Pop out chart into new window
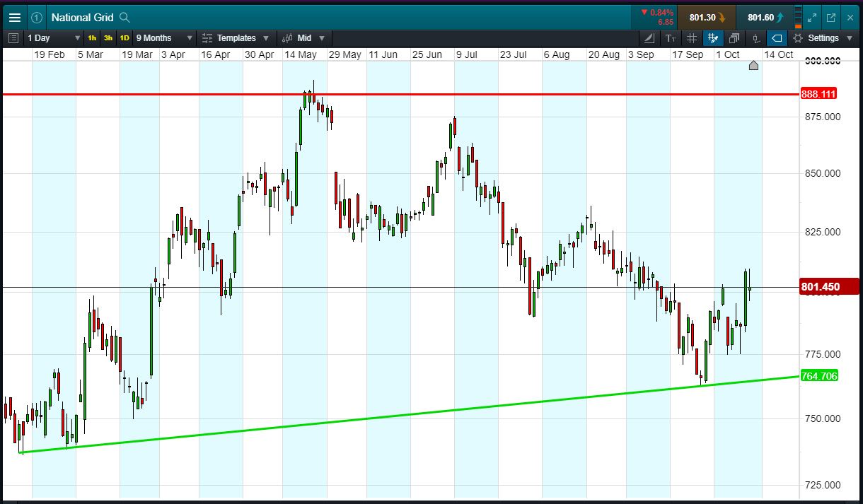The height and width of the screenshot is (504, 863). 831,18
